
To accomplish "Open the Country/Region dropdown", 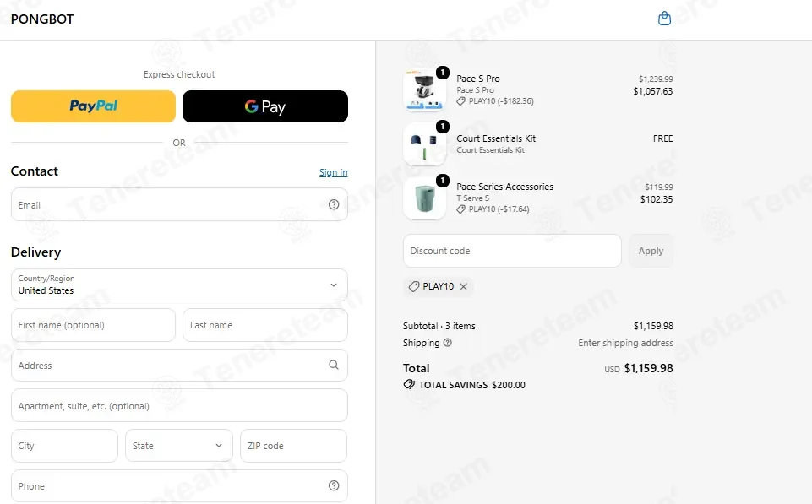I will pyautogui.click(x=179, y=285).
